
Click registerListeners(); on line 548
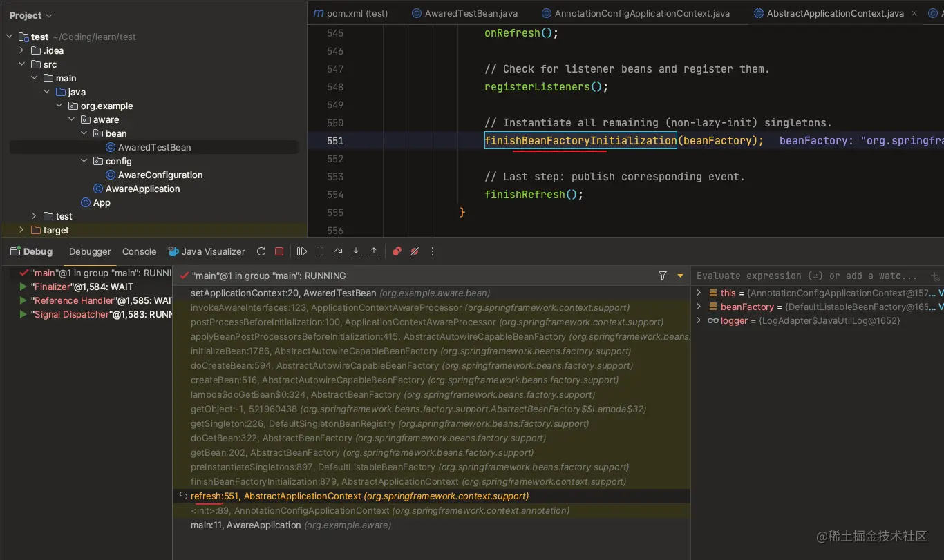click(x=546, y=87)
